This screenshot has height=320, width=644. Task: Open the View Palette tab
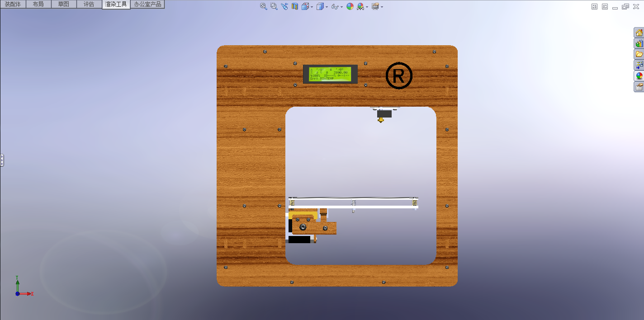click(639, 65)
